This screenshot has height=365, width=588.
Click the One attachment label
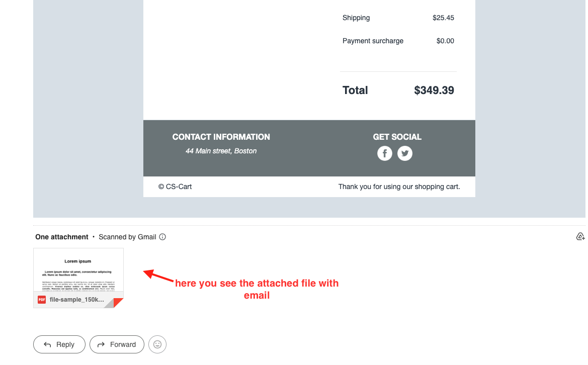click(61, 237)
